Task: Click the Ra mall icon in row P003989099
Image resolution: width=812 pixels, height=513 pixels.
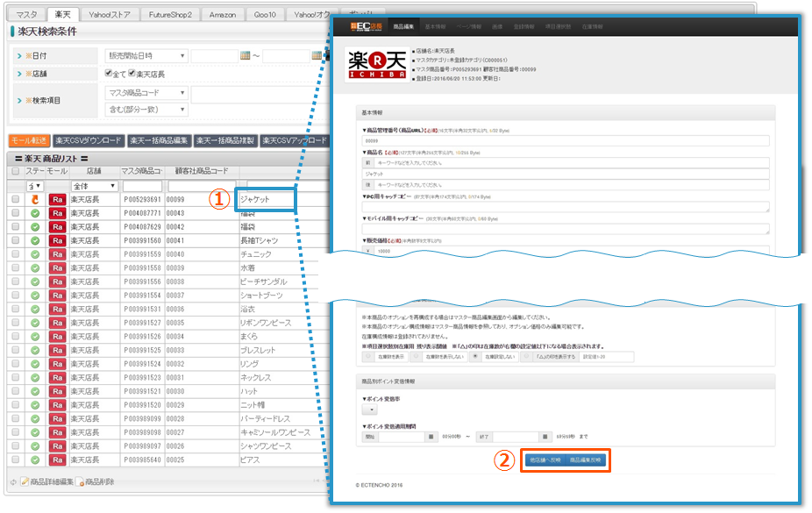Action: click(x=57, y=419)
